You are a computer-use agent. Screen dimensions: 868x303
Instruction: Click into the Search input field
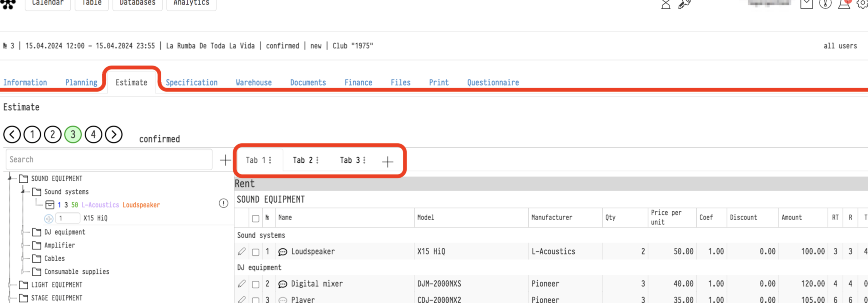109,159
